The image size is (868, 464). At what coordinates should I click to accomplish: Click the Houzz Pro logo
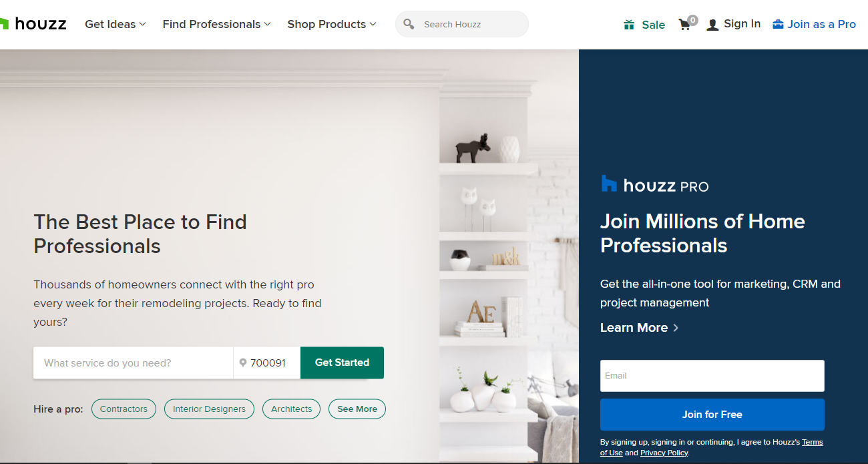point(655,184)
